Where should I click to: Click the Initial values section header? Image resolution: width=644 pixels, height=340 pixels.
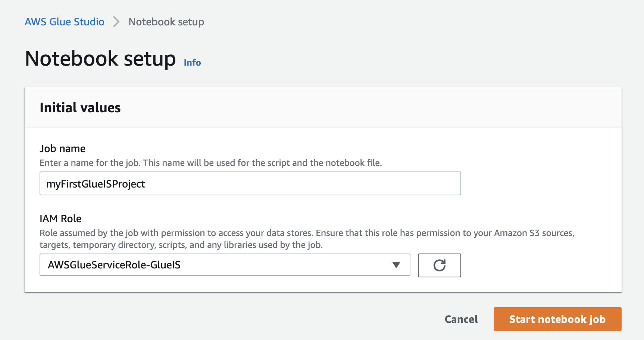[x=80, y=108]
